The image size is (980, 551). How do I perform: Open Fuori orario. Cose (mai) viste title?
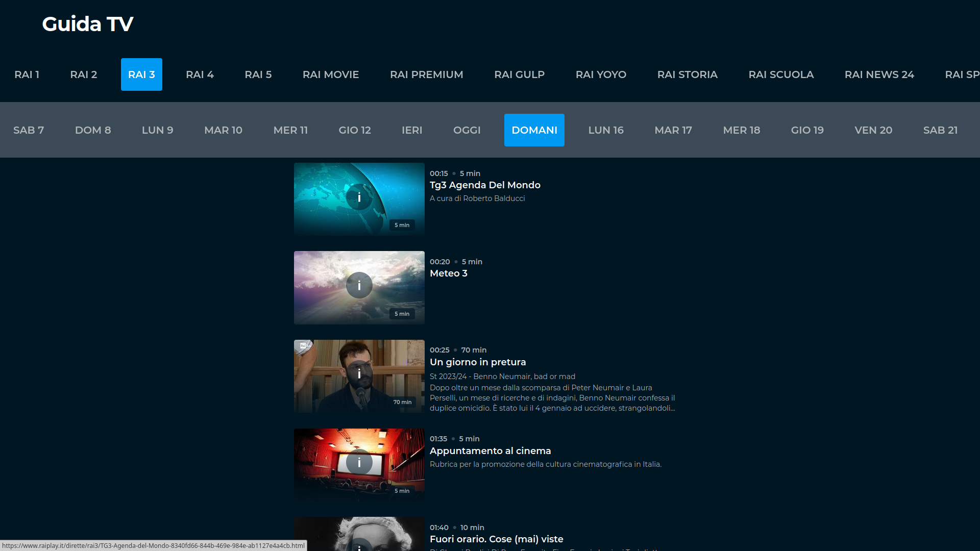(x=497, y=539)
